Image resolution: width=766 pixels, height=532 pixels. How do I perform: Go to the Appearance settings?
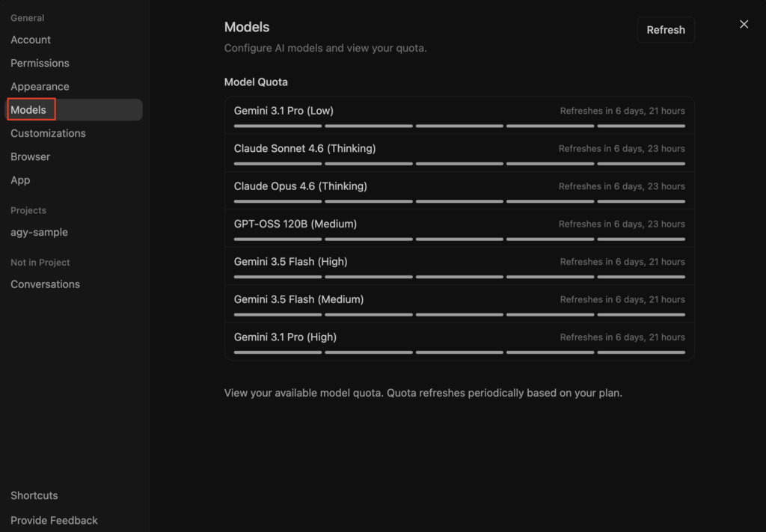40,87
